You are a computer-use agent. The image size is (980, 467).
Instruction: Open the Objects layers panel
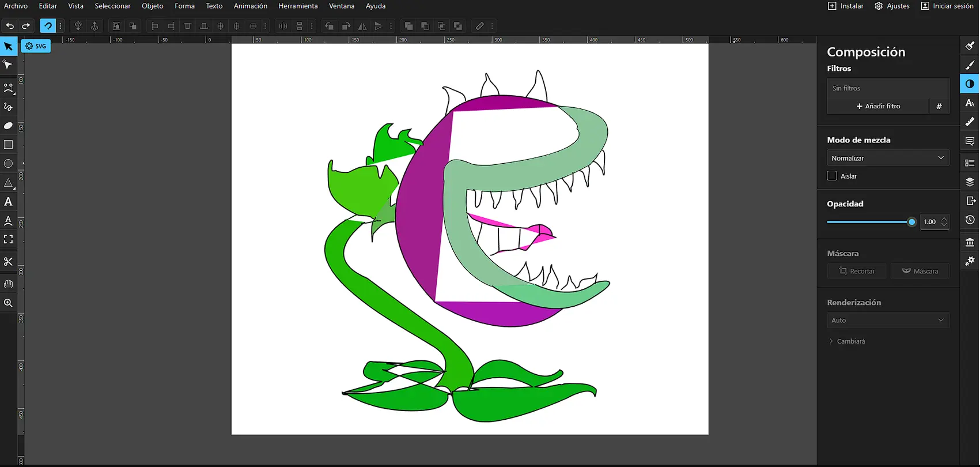(970, 182)
